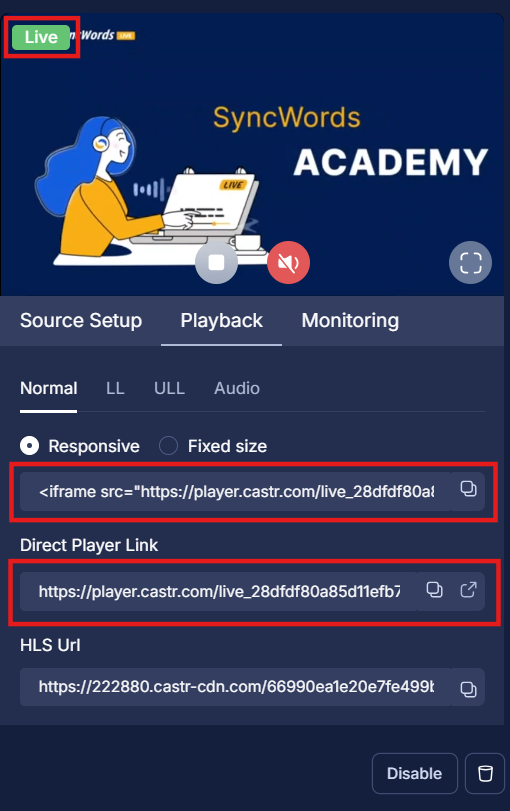The image size is (510, 811).
Task: Open the preview in fullscreen
Action: point(470,263)
